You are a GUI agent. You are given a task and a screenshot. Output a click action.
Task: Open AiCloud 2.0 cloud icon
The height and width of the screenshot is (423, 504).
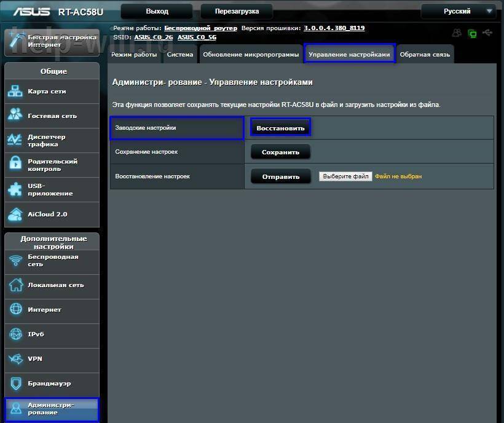pos(15,214)
